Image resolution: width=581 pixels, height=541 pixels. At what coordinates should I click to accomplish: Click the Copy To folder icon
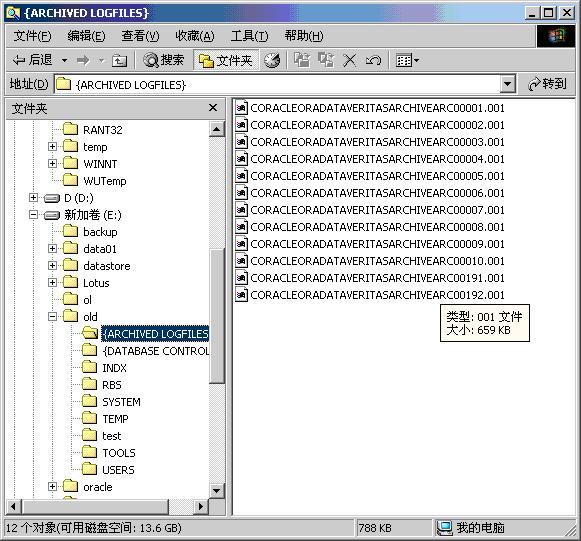[x=326, y=60]
